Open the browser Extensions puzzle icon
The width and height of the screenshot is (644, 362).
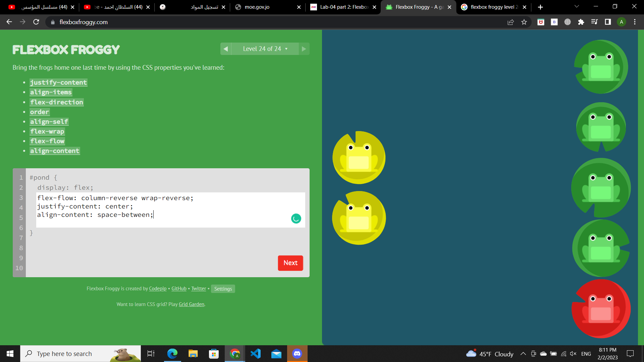point(581,22)
